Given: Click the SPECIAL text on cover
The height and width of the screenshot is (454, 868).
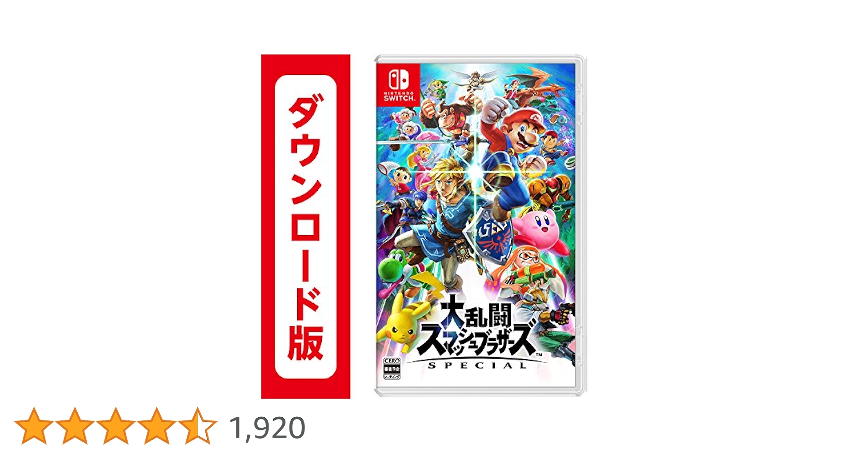Looking at the screenshot, I should coord(477,365).
